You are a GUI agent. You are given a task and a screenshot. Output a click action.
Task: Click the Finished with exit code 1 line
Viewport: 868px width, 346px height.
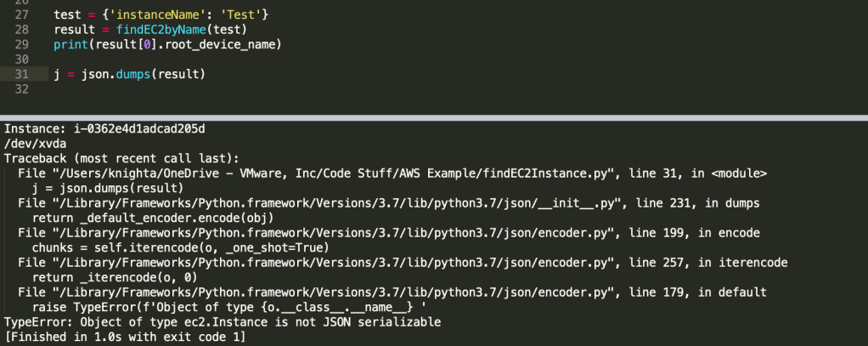tap(125, 337)
